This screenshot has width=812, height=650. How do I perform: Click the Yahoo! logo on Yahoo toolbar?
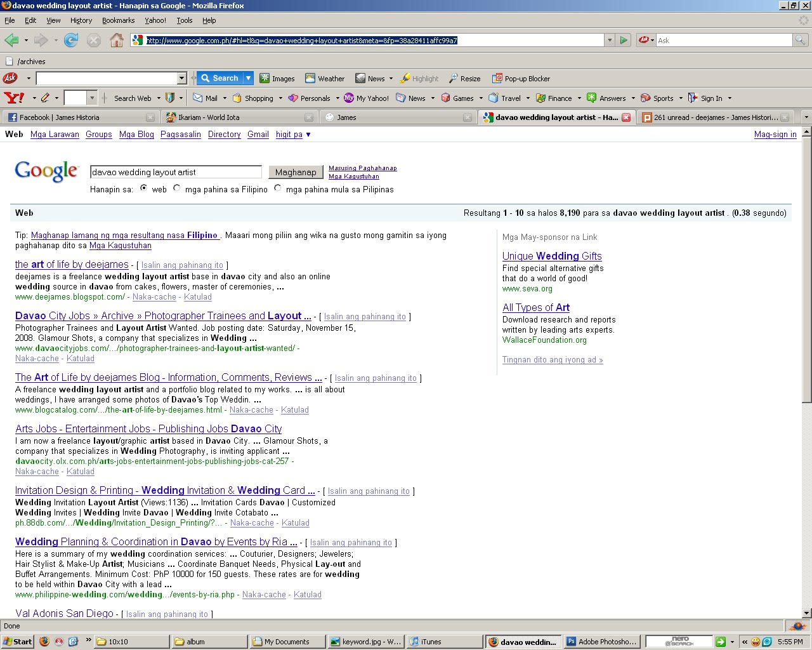14,98
